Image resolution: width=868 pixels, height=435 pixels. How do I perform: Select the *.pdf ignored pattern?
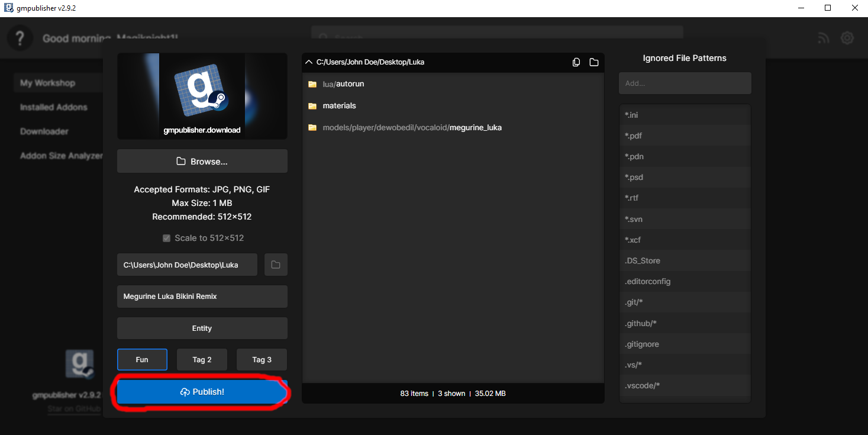click(685, 136)
